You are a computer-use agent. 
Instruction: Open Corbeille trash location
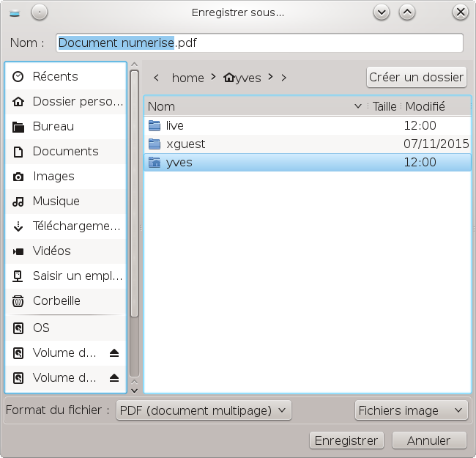click(56, 300)
